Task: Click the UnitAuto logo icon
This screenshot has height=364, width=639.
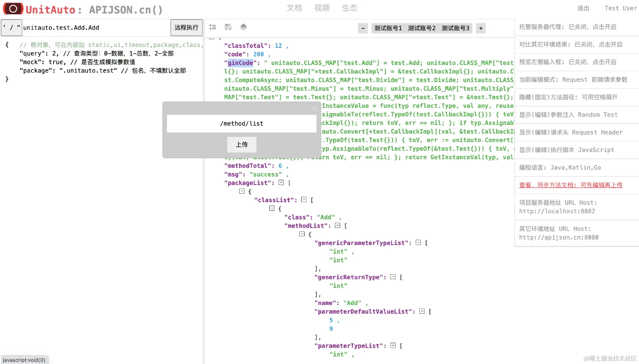Action: [13, 9]
